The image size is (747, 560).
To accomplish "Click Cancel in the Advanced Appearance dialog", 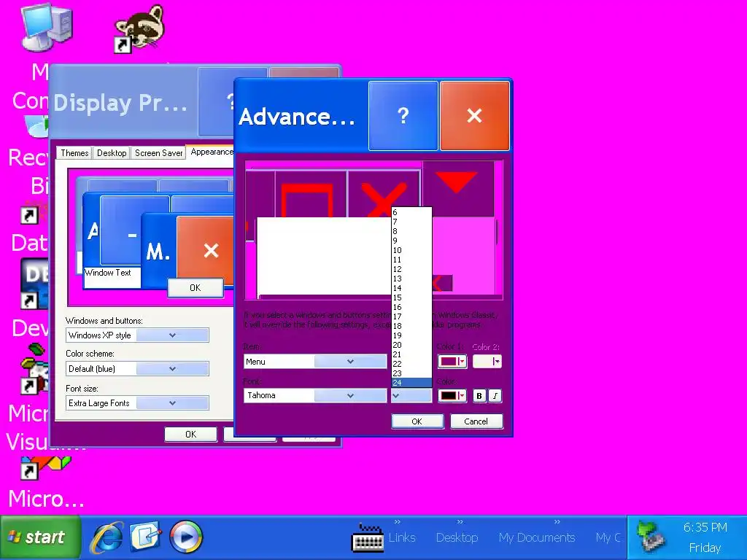I will click(x=476, y=421).
